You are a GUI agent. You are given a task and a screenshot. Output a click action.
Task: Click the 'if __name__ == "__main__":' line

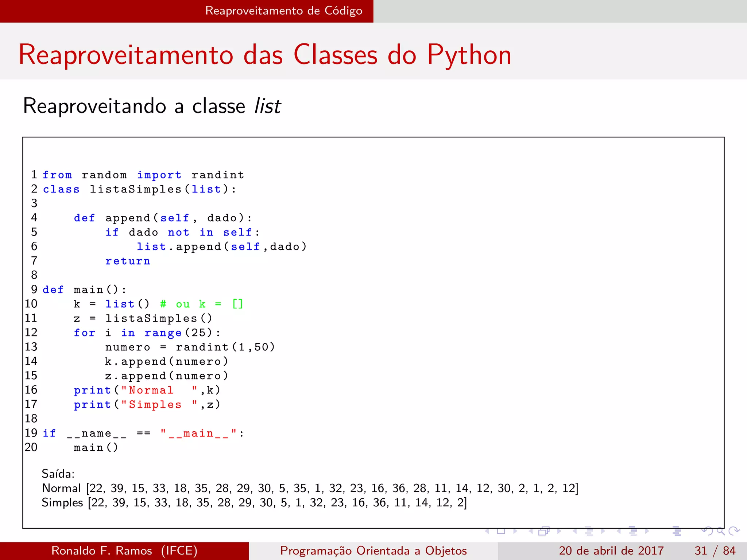point(143,433)
